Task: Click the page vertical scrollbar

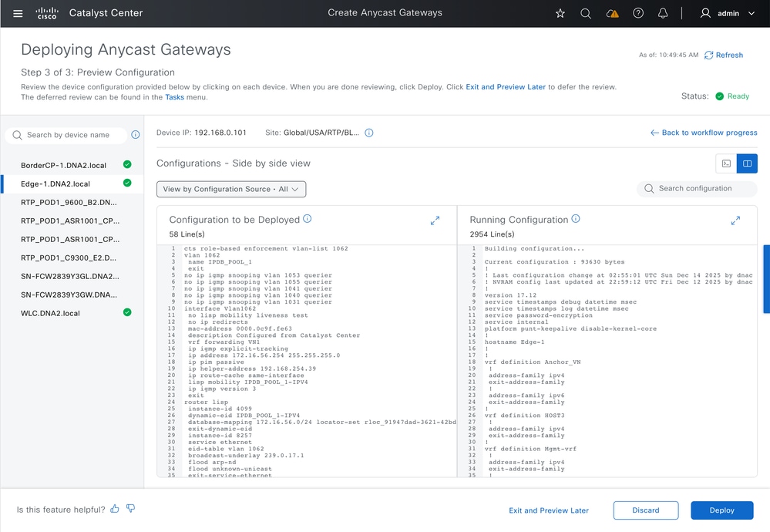Action: (766, 278)
